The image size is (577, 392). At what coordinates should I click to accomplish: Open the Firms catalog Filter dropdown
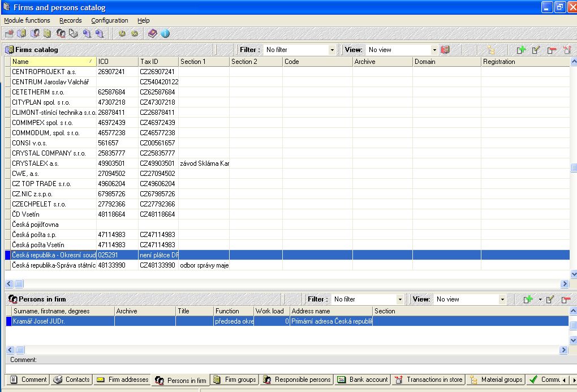[332, 50]
